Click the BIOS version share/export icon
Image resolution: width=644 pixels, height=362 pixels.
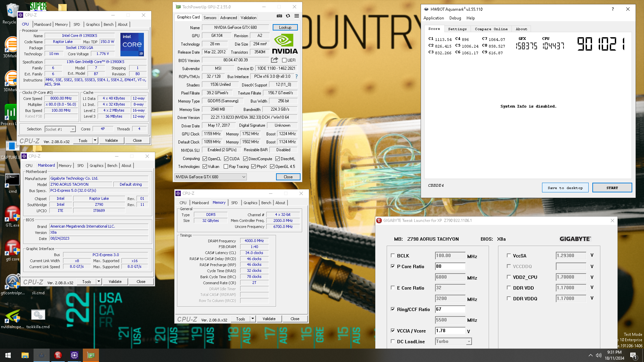coord(274,60)
